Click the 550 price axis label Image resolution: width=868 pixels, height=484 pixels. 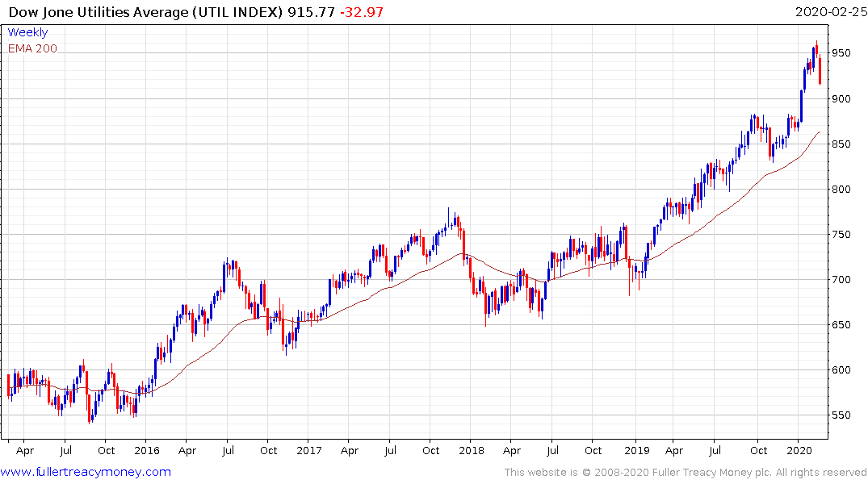pos(841,415)
